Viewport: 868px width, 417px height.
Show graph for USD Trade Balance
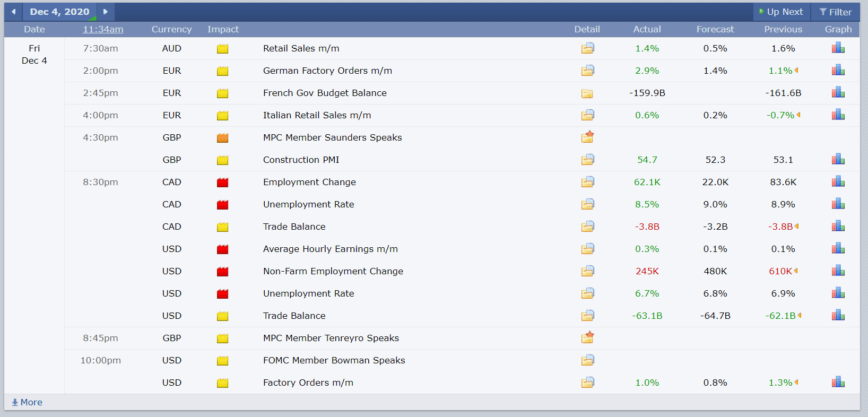tap(838, 316)
